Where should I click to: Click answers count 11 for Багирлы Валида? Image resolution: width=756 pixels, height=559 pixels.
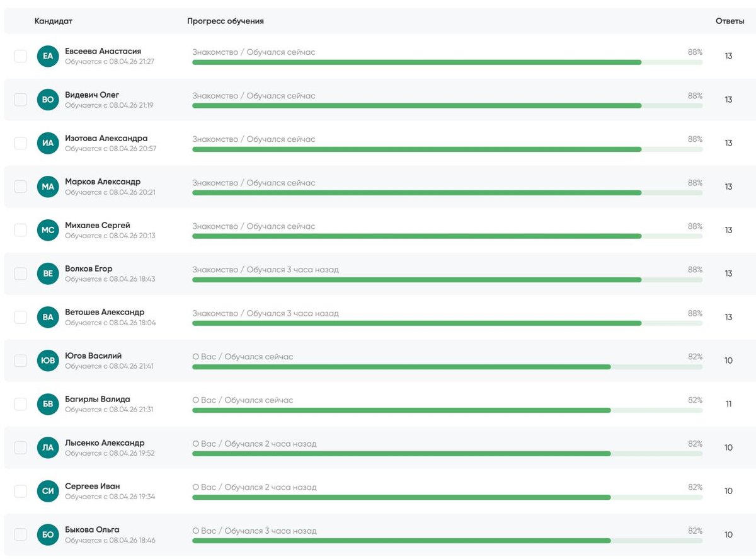(728, 404)
